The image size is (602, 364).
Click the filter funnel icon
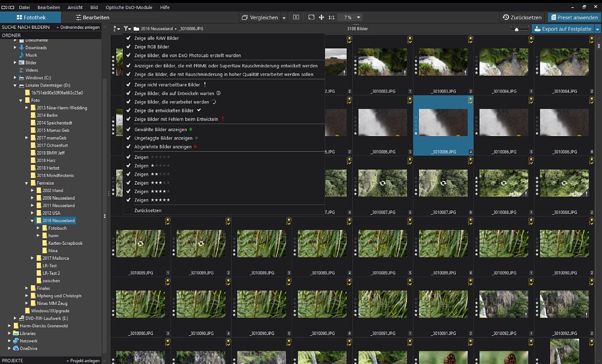(126, 29)
